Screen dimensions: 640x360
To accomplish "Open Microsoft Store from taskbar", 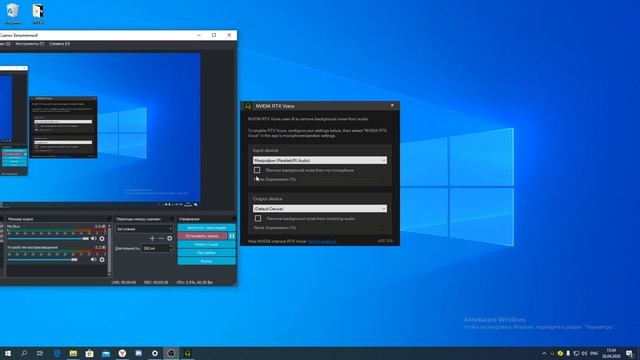I will [x=89, y=353].
